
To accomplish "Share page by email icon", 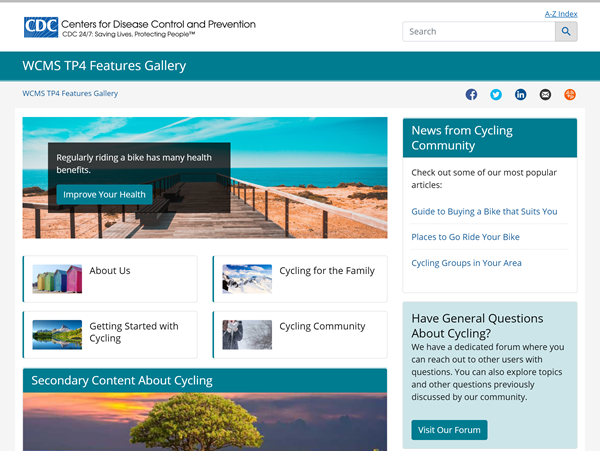I will coord(545,94).
